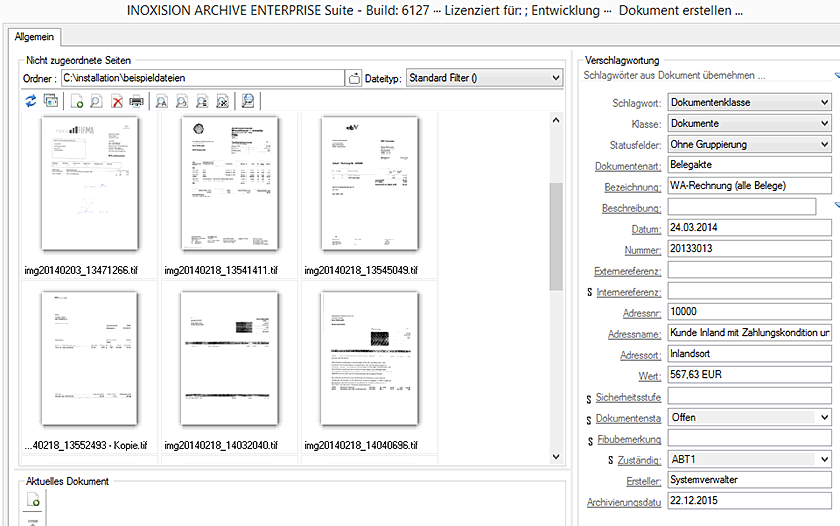Switch to the Allgemein tab
The image size is (840, 526).
(x=34, y=36)
